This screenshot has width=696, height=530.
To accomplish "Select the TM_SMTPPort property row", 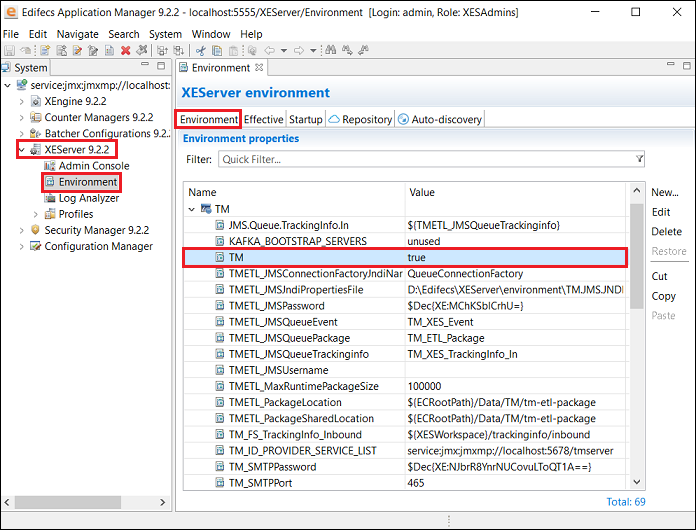I will pyautogui.click(x=405, y=483).
